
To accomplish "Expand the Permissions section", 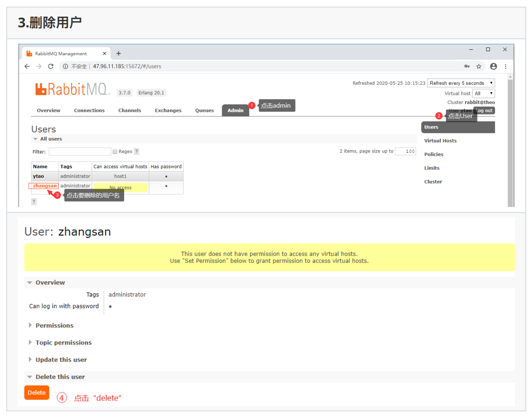I will click(x=54, y=325).
